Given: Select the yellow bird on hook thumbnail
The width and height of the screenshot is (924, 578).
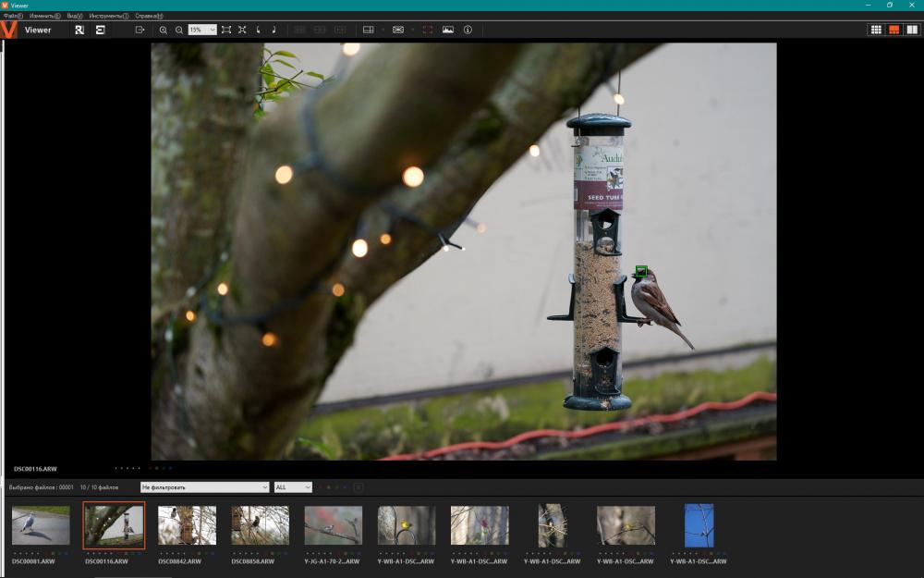Looking at the screenshot, I should [406, 525].
